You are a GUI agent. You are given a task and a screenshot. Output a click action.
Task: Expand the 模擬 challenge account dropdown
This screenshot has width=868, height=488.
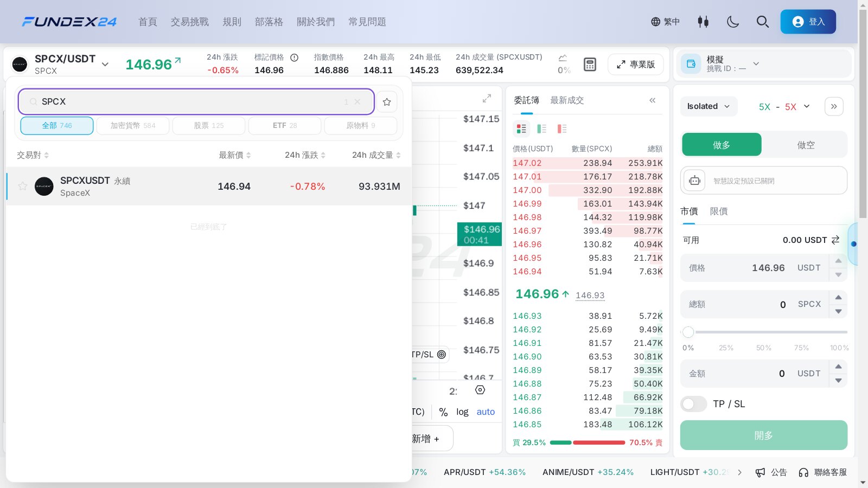coord(756,63)
